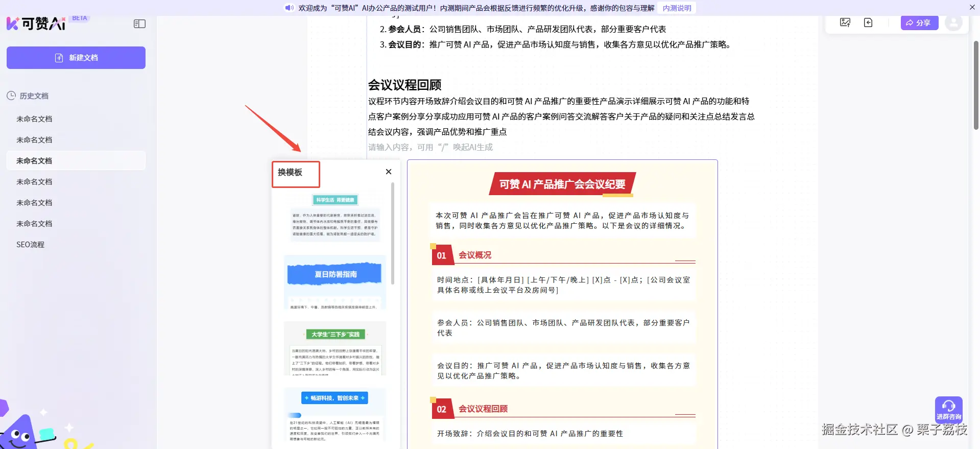Click the 会议目的 line in the document
This screenshot has height=449, width=980.
[556, 44]
